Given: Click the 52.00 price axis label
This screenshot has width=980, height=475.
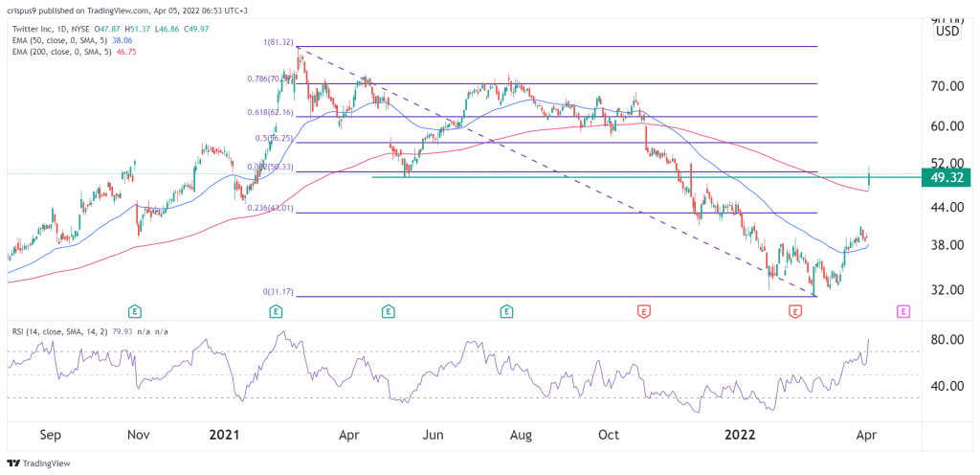Looking at the screenshot, I should (x=947, y=163).
